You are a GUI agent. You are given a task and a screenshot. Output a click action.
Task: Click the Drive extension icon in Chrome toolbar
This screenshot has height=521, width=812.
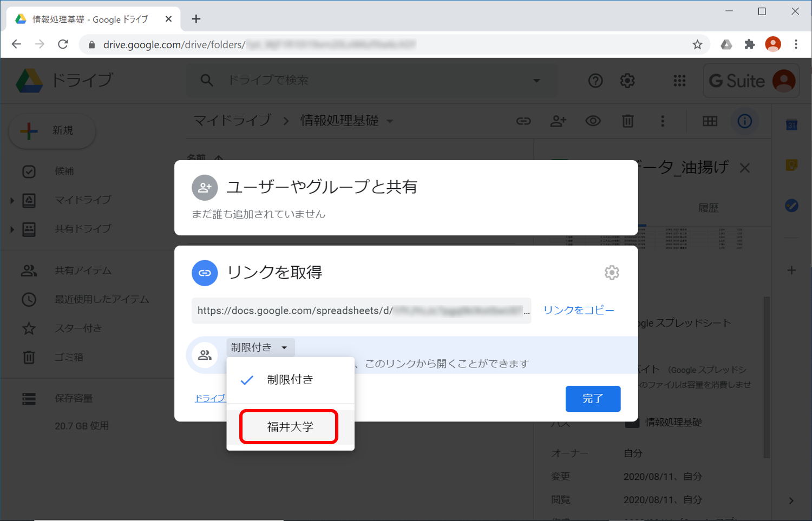[726, 44]
